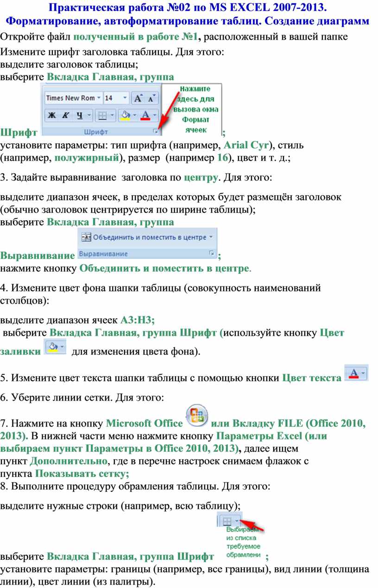Screen dimensions: 378x588
Task: Click fill color bucket beside 'для изменения цвета фона'
Action: [x=53, y=347]
